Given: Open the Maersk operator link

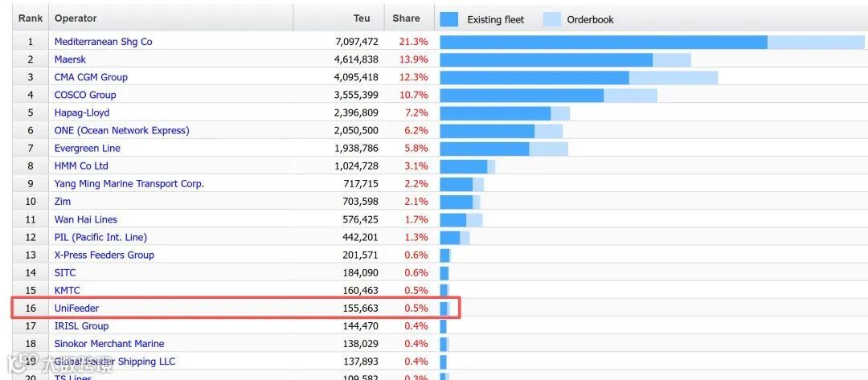Looking at the screenshot, I should click(x=70, y=59).
